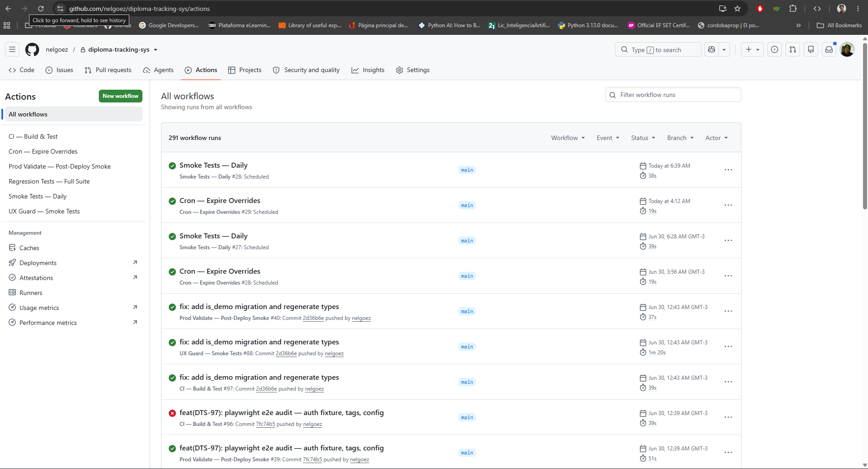This screenshot has width=868, height=469.
Task: Open options for Cron Expire Overrides #29
Action: 728,205
